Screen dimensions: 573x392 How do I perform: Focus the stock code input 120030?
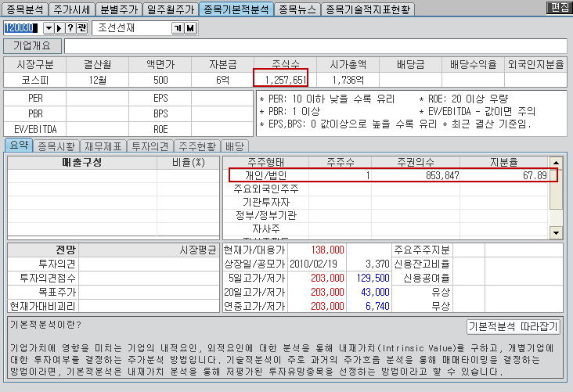(x=22, y=27)
